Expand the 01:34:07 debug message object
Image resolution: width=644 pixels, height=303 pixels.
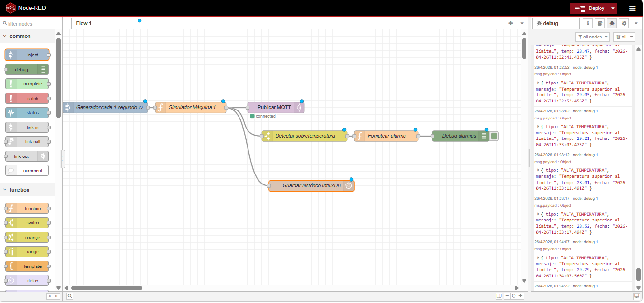538,258
